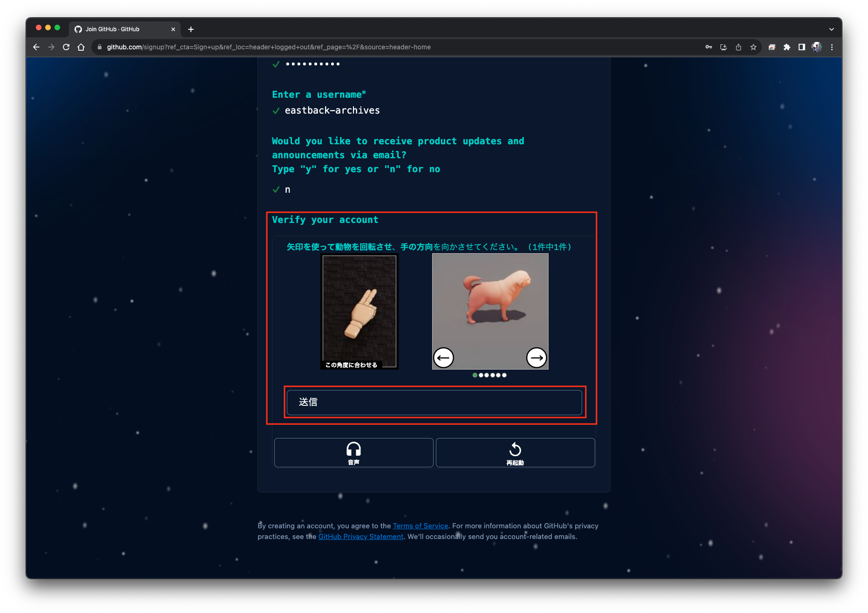Expand the tab search chevron
The height and width of the screenshot is (613, 868).
[832, 29]
